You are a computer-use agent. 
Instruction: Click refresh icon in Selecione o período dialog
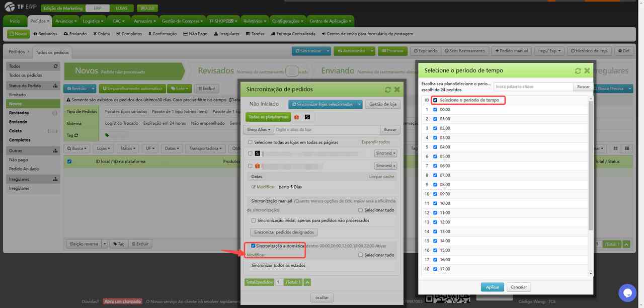click(578, 71)
